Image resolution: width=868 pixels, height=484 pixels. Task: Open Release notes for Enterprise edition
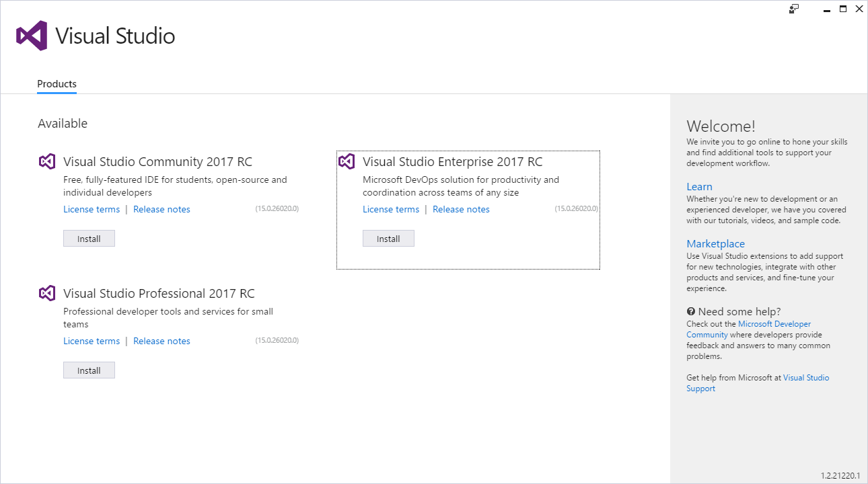pos(461,209)
